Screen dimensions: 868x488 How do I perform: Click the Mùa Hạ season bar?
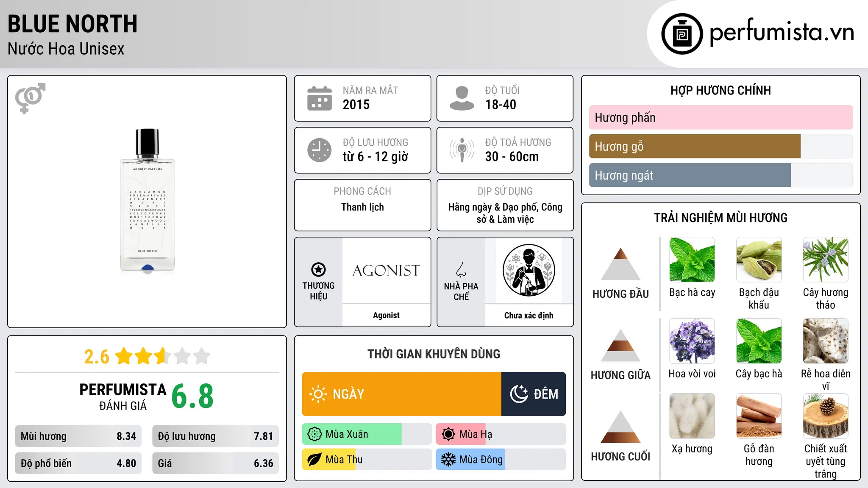tap(501, 434)
